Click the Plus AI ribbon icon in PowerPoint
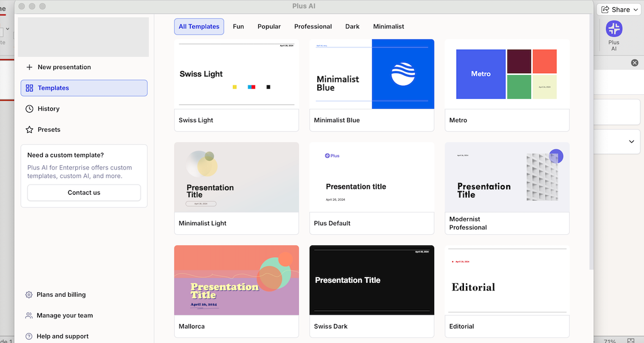Screen dimensions: 644x343 (614, 29)
